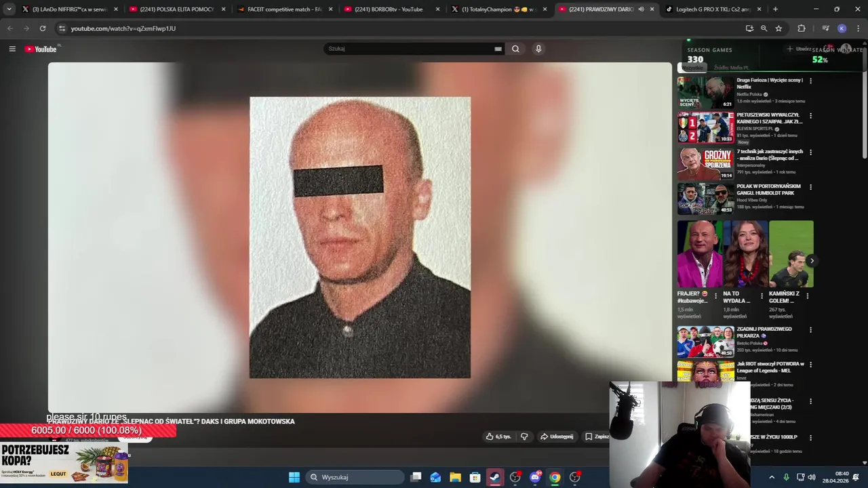This screenshot has width=868, height=488.
Task: Open options for Druga Furioza video
Action: point(810,81)
